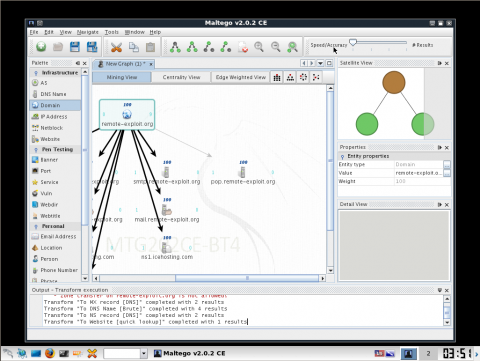Select DNS Name entity in Palette
The image size is (480, 361).
pyautogui.click(x=55, y=94)
